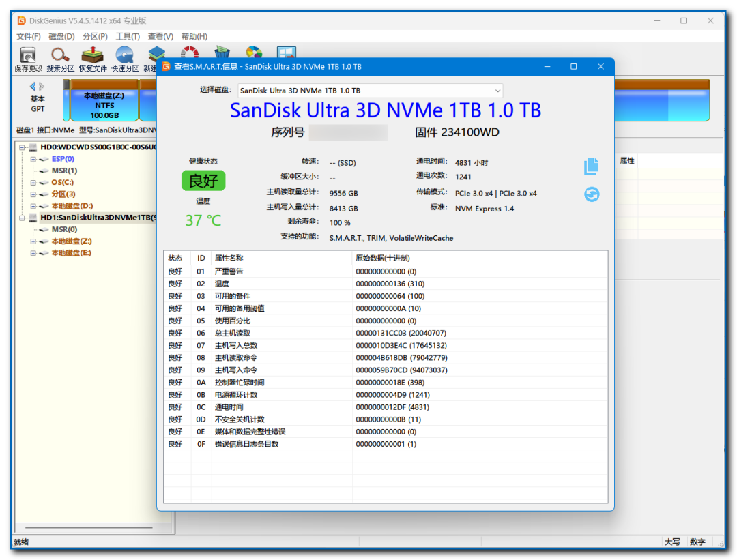Open the 选择磁盘 disk dropdown
737x560 pixels.
pyautogui.click(x=371, y=91)
